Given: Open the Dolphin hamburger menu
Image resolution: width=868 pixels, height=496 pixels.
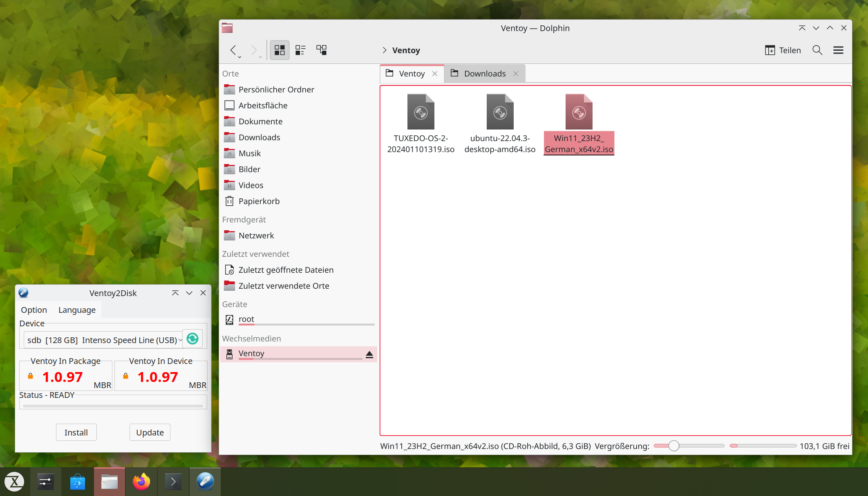Looking at the screenshot, I should [x=838, y=50].
